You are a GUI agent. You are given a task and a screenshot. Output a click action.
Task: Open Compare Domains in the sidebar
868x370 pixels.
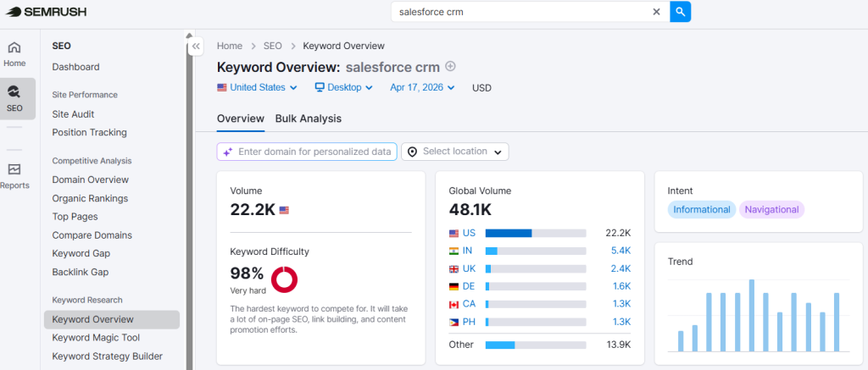(92, 235)
